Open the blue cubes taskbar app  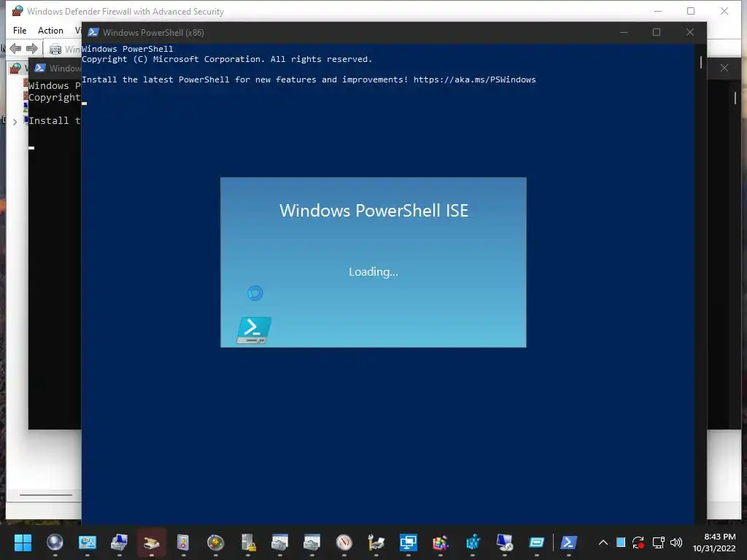coord(473,542)
